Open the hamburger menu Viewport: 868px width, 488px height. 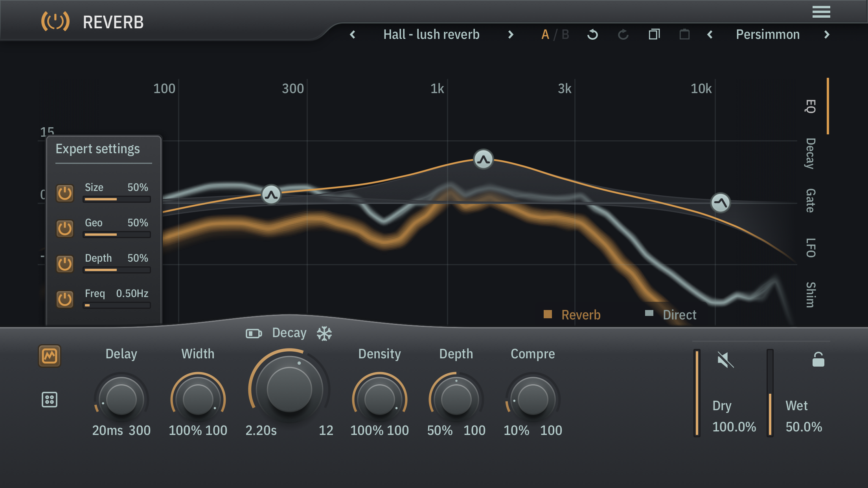[821, 12]
